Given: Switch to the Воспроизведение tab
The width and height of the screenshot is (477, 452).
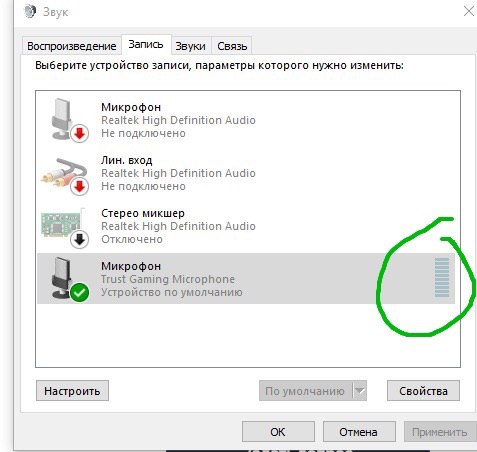Looking at the screenshot, I should coord(71,46).
